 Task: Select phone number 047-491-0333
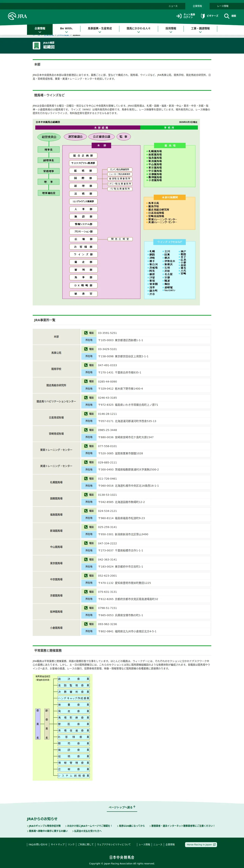click(x=108, y=365)
